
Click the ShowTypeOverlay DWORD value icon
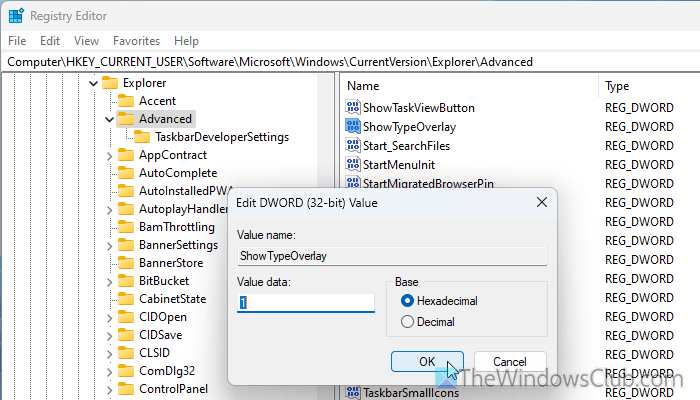tap(353, 126)
